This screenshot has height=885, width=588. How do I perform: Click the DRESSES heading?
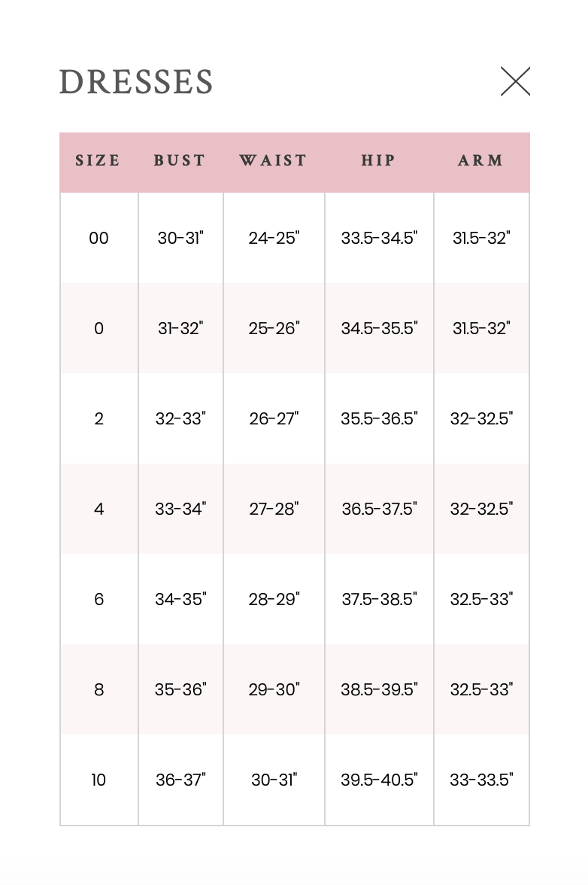(x=136, y=82)
